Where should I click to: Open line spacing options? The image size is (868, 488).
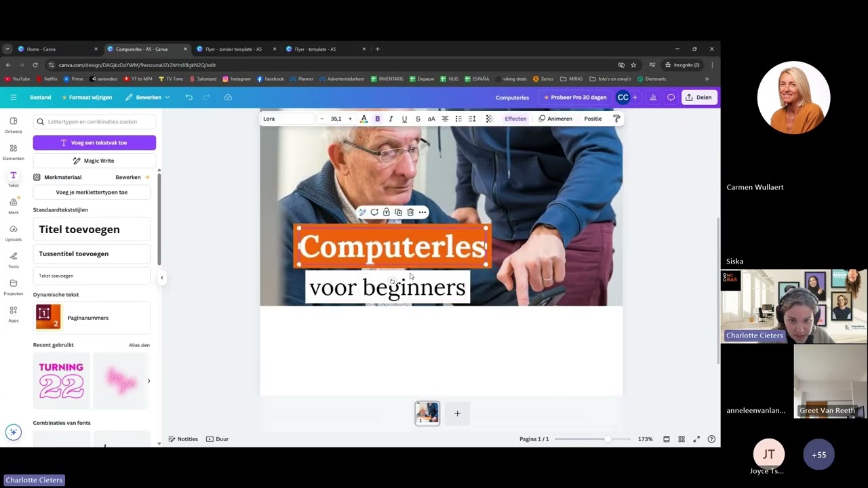(472, 119)
